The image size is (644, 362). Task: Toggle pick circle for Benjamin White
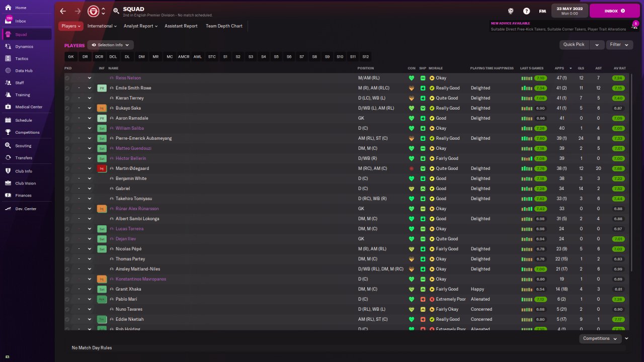tap(67, 178)
